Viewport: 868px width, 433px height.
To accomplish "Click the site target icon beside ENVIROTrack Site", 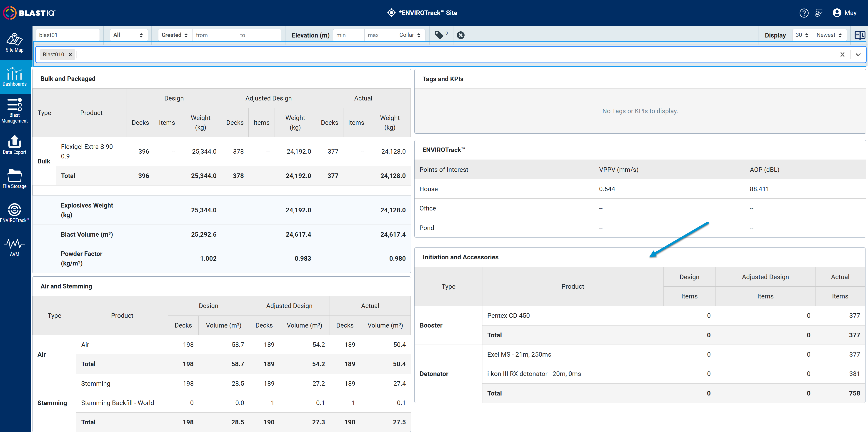I will point(391,13).
